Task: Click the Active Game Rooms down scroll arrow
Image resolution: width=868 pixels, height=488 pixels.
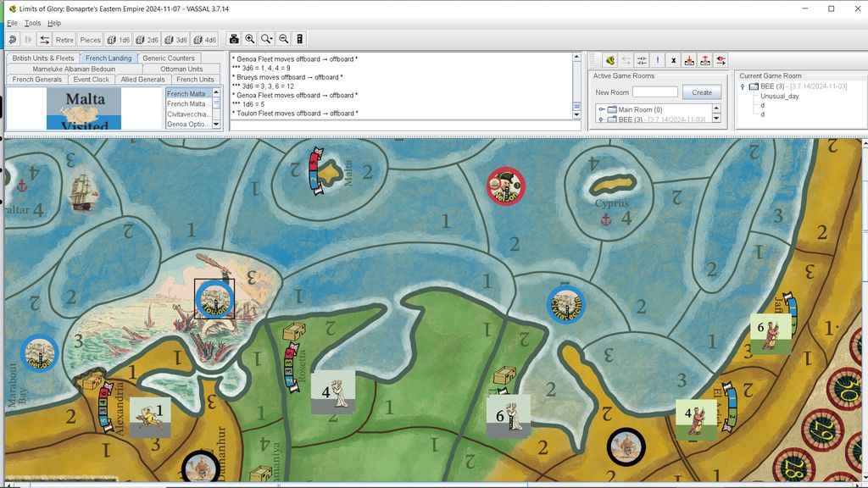Action: coord(716,118)
